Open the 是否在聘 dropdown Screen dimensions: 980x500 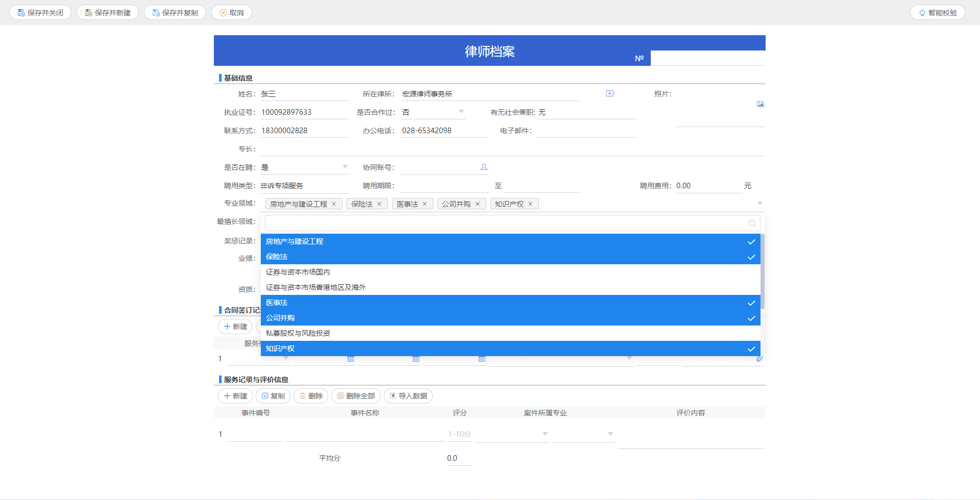click(x=345, y=167)
